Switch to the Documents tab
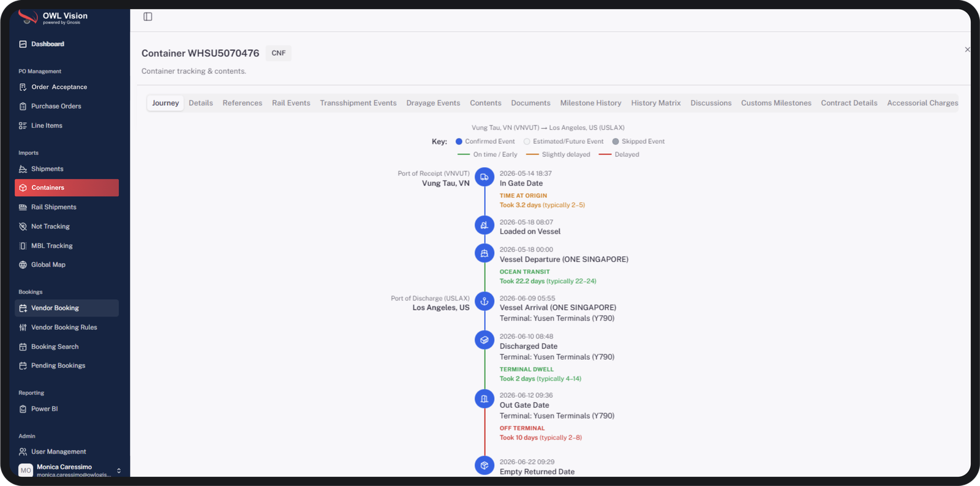Viewport: 980px width, 486px height. (530, 103)
